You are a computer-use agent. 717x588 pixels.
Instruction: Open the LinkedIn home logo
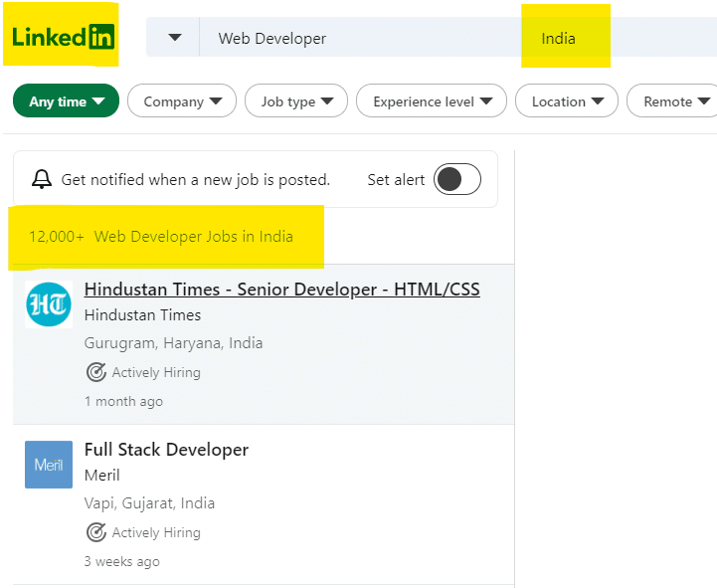(x=63, y=36)
